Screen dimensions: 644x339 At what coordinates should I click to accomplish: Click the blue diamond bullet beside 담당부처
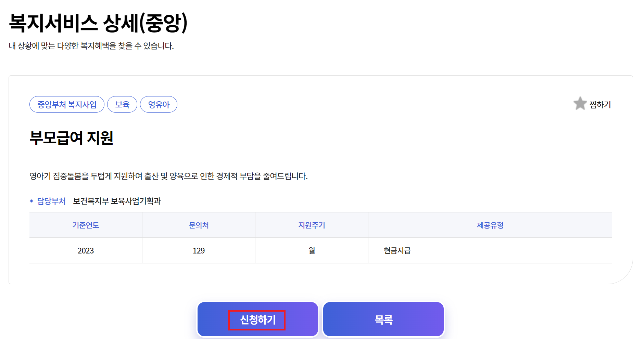31,201
